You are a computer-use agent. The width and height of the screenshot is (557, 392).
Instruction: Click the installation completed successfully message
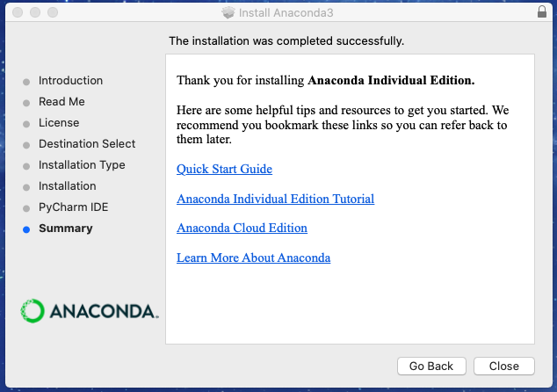pyautogui.click(x=286, y=40)
